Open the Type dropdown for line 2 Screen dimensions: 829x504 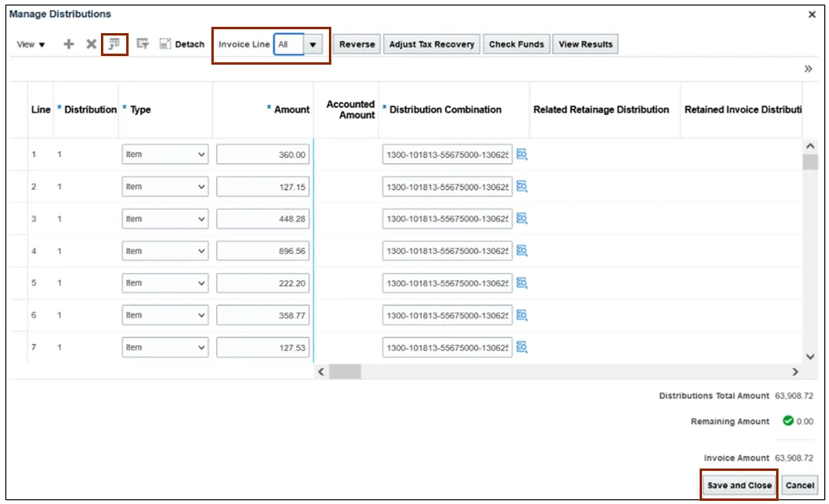pyautogui.click(x=165, y=187)
